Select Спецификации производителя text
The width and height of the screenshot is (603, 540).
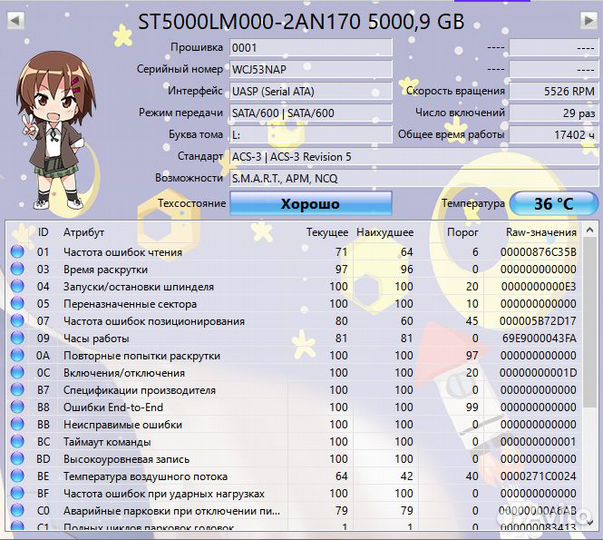[x=139, y=390]
